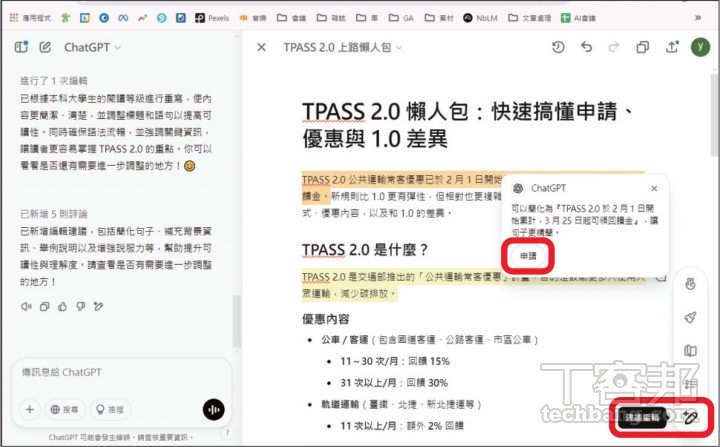Open the ChatGPT model selector dropdown
This screenshot has height=447, width=720.
click(x=92, y=47)
